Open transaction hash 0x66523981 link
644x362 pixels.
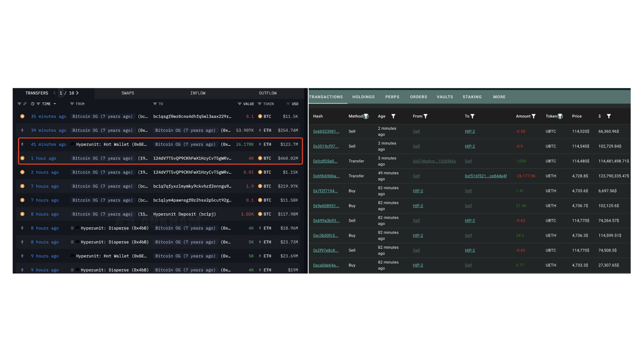(326, 131)
